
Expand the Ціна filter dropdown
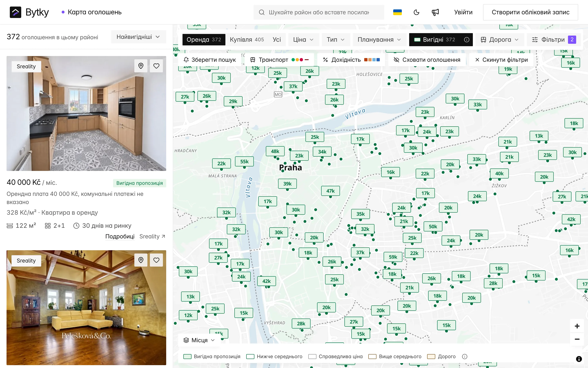303,39
